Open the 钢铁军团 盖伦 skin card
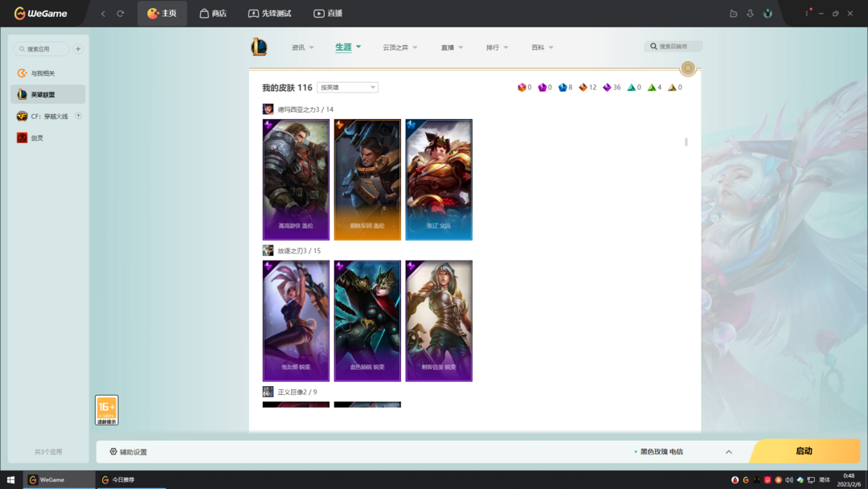The height and width of the screenshot is (489, 868). [367, 179]
